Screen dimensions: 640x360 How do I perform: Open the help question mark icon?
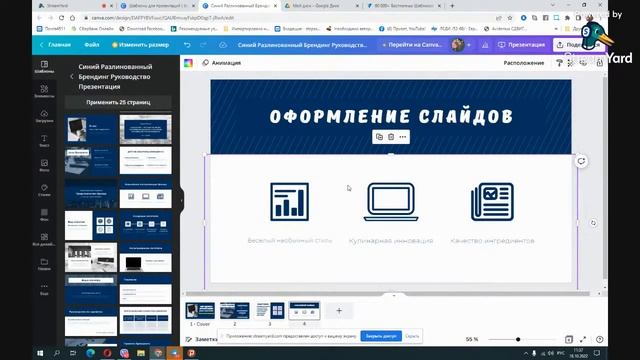[x=599, y=339]
